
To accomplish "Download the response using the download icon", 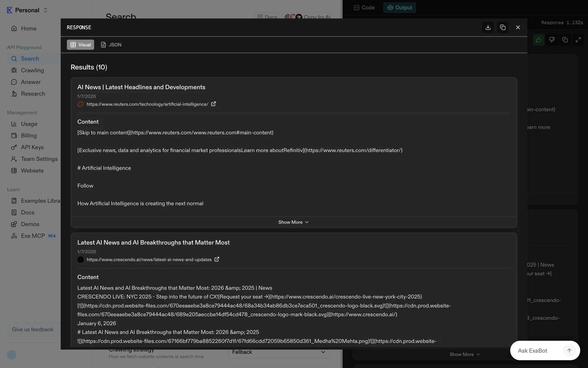I will pos(488,28).
